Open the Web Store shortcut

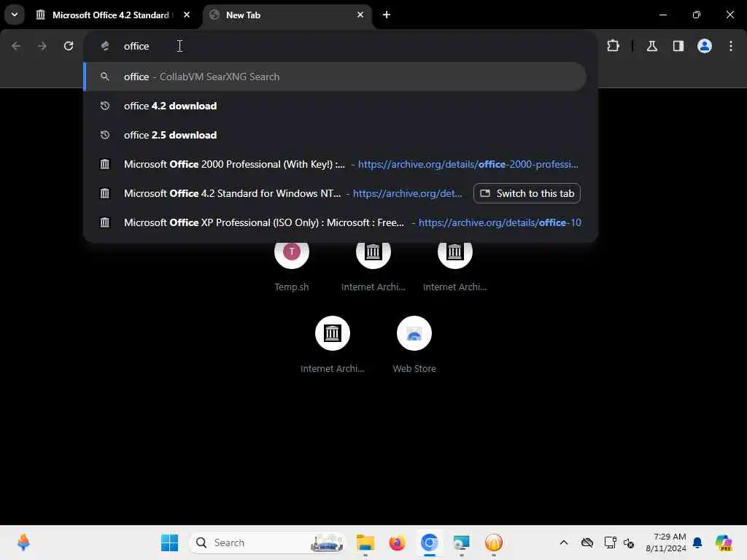414,344
